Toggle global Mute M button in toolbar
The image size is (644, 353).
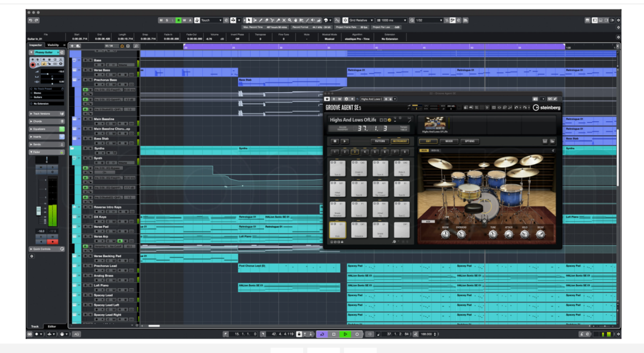click(x=160, y=20)
